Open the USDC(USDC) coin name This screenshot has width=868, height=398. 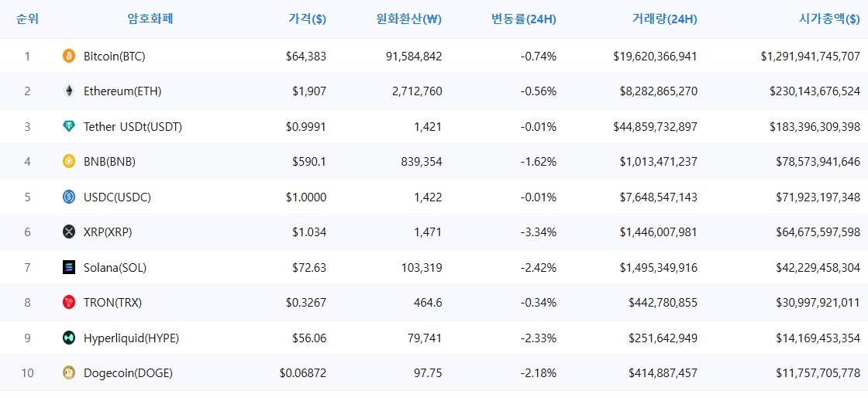[x=117, y=197]
